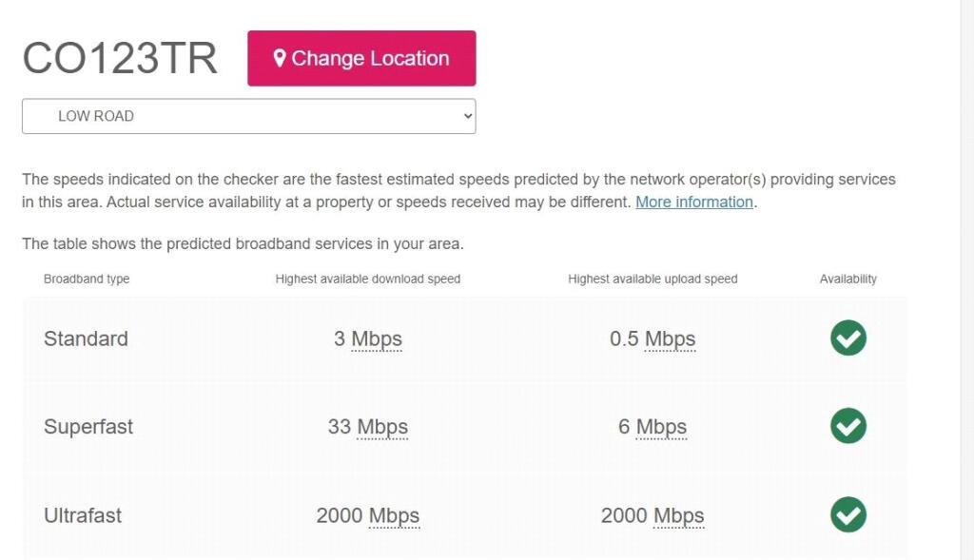
Task: Click the Change Location button
Action: coord(361,59)
